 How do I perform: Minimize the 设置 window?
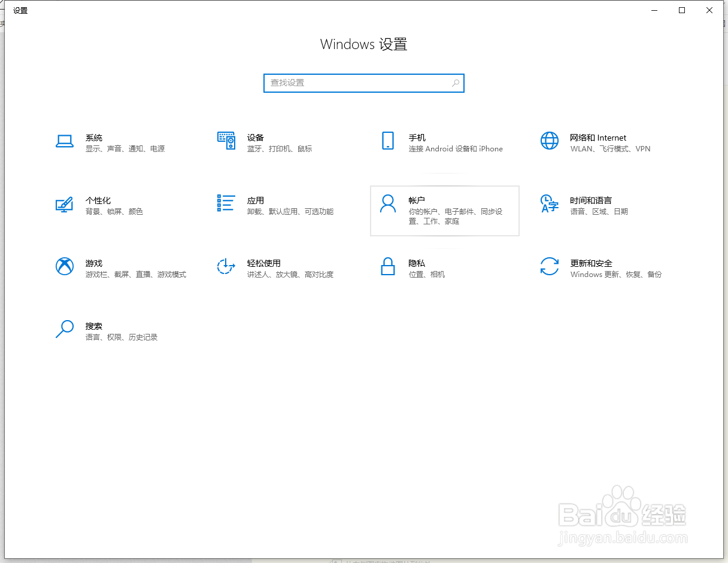pyautogui.click(x=654, y=10)
